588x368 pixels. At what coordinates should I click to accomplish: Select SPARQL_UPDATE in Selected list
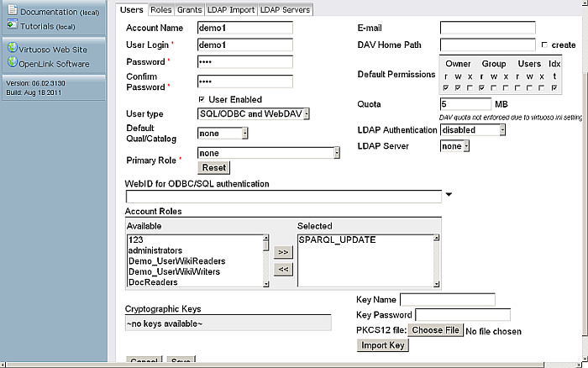365,239
